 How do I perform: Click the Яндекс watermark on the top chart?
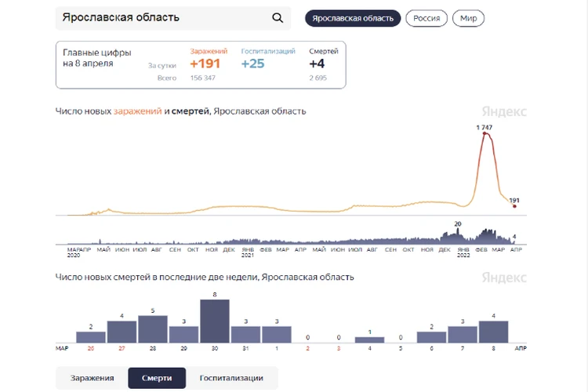click(504, 112)
